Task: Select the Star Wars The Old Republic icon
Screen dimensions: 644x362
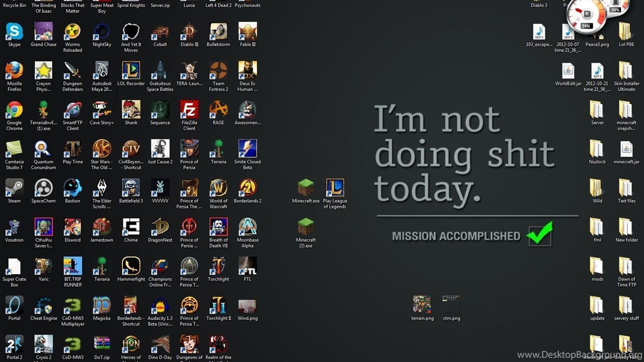Action: [102, 149]
